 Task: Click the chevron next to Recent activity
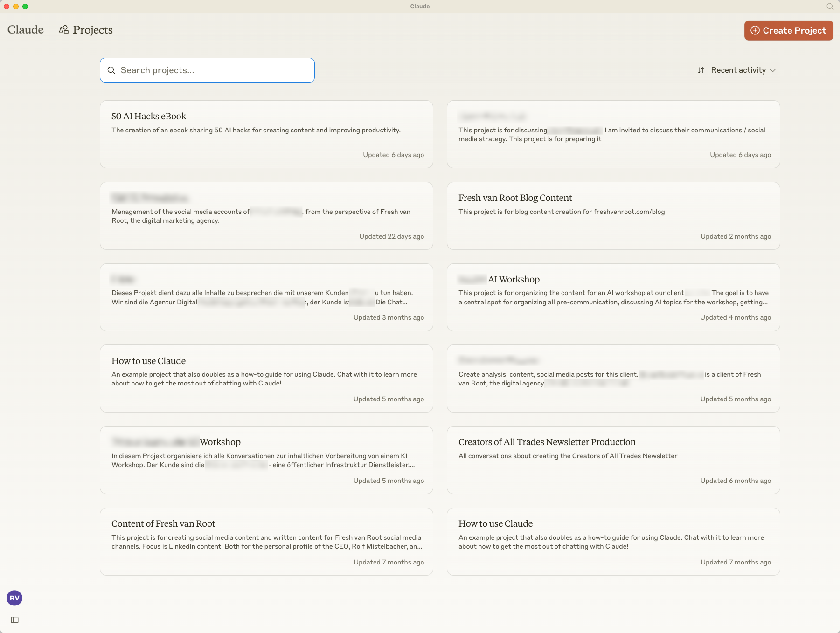coord(773,70)
